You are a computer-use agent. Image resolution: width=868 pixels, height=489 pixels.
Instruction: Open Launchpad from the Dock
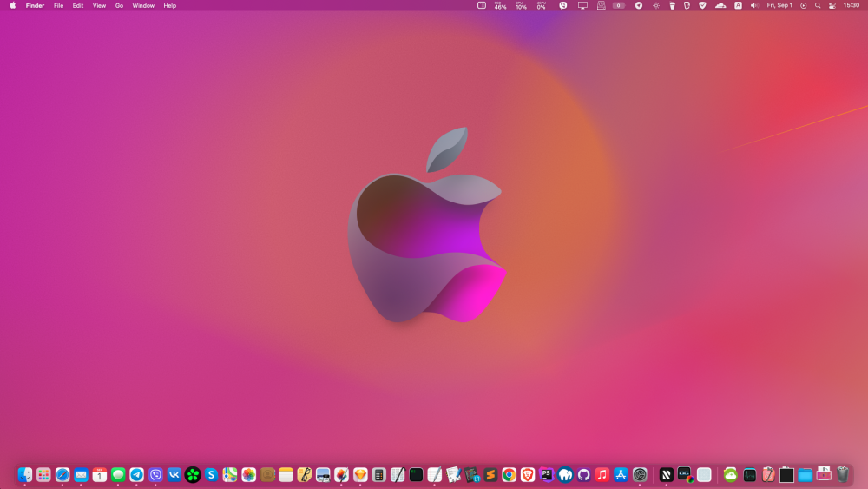click(x=43, y=474)
